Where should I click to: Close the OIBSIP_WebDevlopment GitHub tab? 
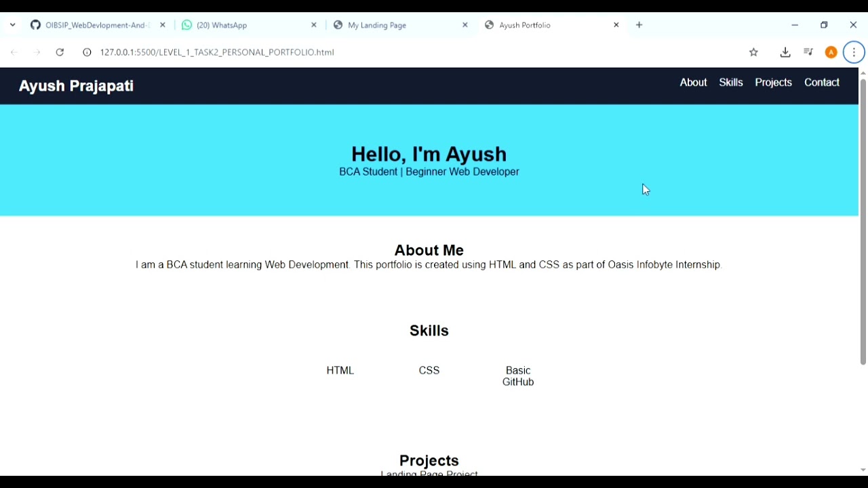click(163, 25)
